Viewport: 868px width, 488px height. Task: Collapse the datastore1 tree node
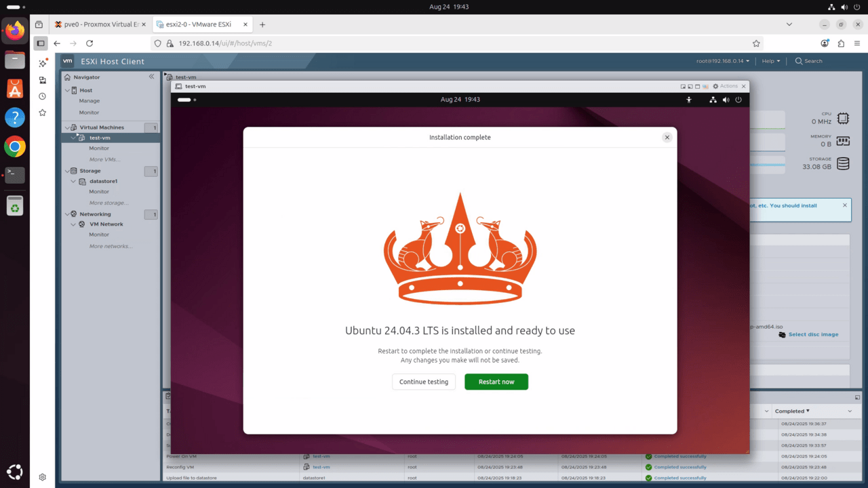(x=74, y=181)
